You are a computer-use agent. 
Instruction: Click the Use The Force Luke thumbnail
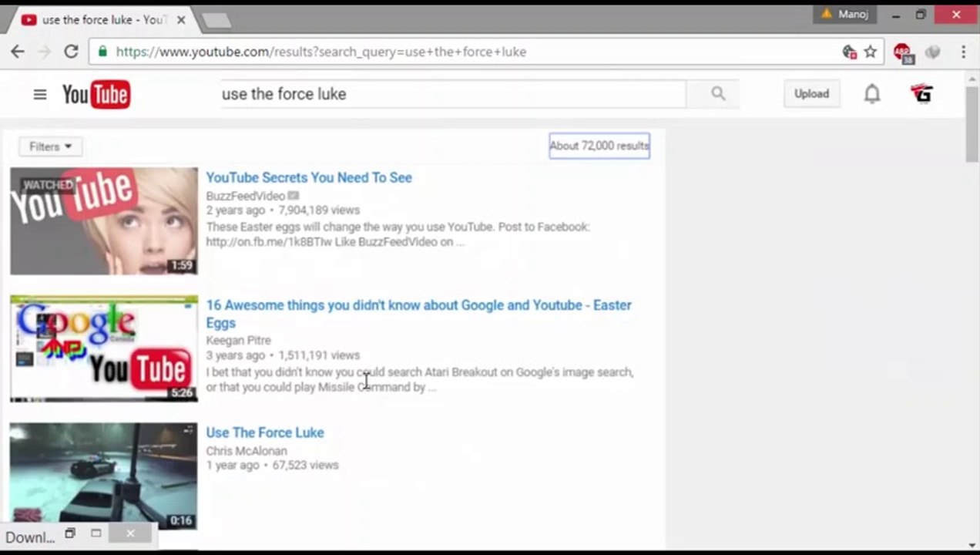click(104, 476)
